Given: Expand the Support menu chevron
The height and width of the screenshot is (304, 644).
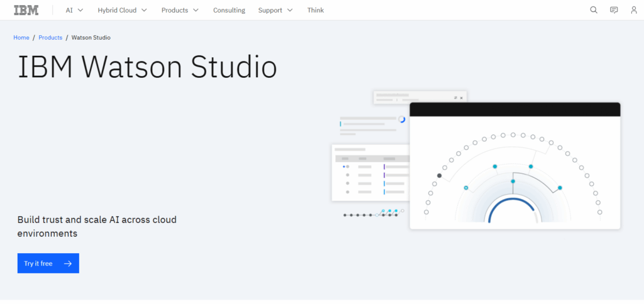Looking at the screenshot, I should tap(290, 10).
